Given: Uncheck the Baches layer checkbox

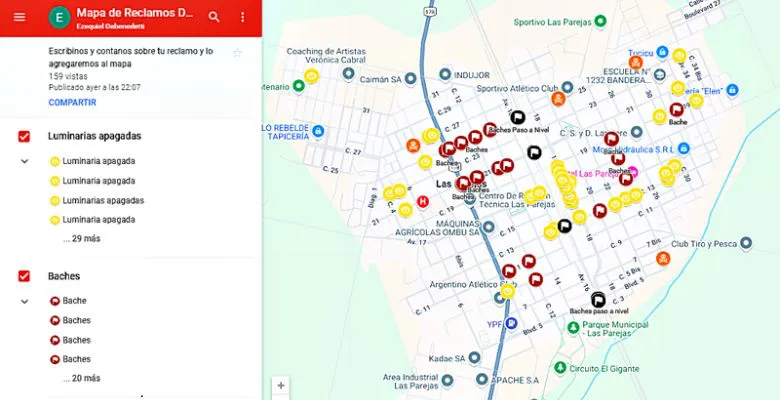Looking at the screenshot, I should pyautogui.click(x=24, y=276).
